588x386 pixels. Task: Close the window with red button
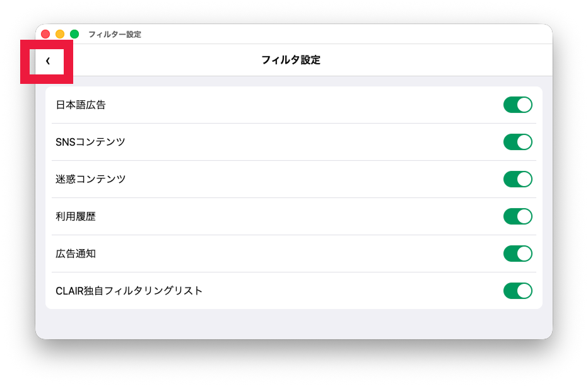pyautogui.click(x=45, y=34)
